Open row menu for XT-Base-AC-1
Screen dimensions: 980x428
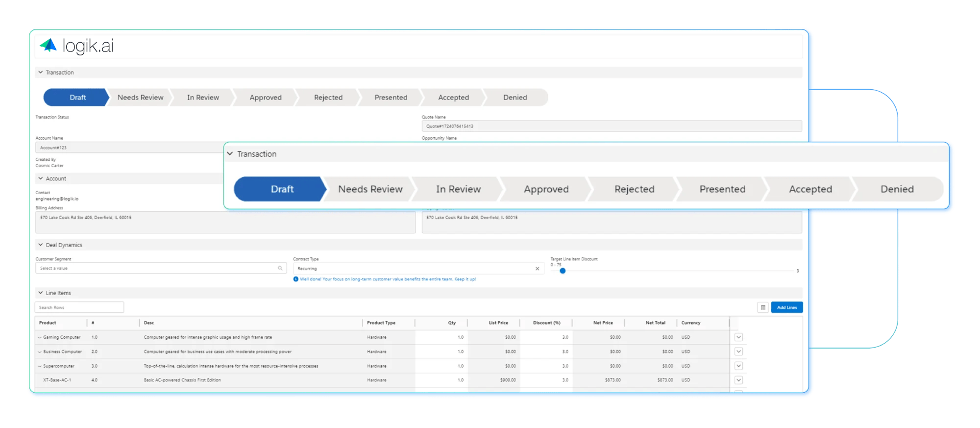coord(738,380)
